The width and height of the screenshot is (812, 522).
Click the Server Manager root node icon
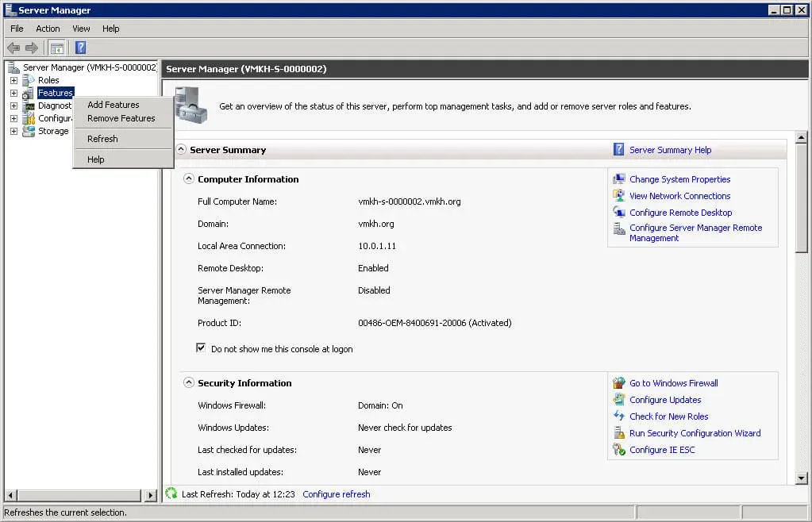click(x=14, y=67)
